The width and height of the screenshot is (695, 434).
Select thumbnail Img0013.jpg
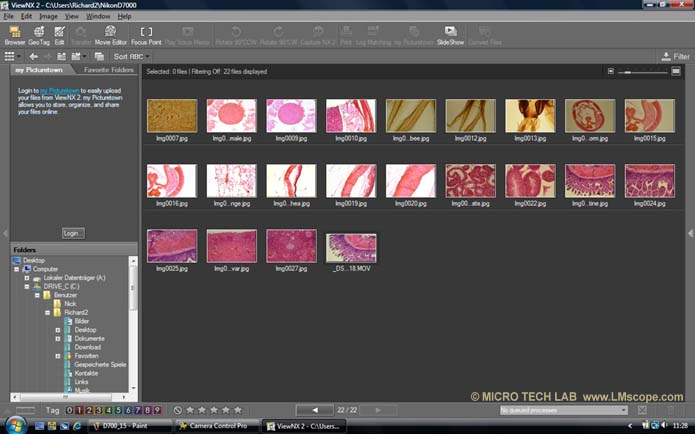530,116
